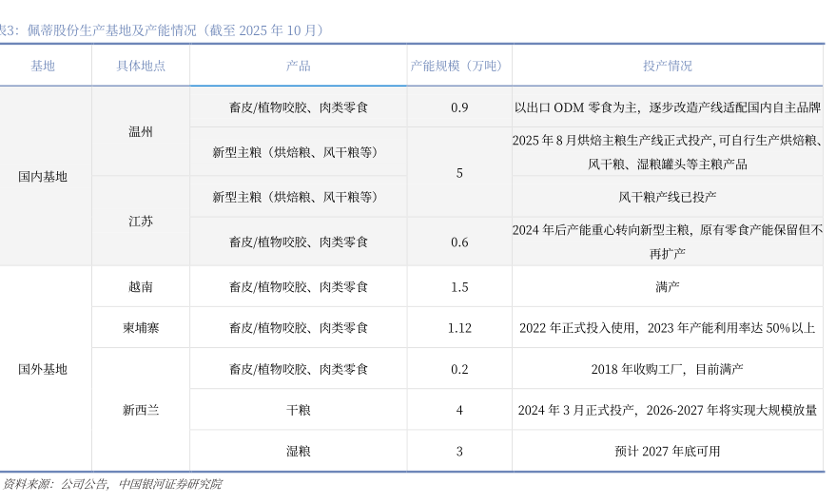The height and width of the screenshot is (504, 836).
Task: Click the "资料来源" source note below table
Action: pyautogui.click(x=111, y=484)
